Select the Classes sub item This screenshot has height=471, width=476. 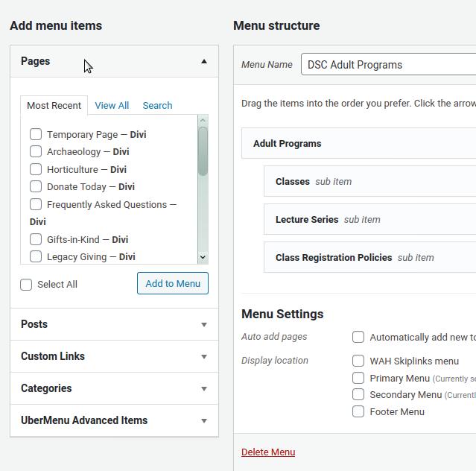(369, 181)
